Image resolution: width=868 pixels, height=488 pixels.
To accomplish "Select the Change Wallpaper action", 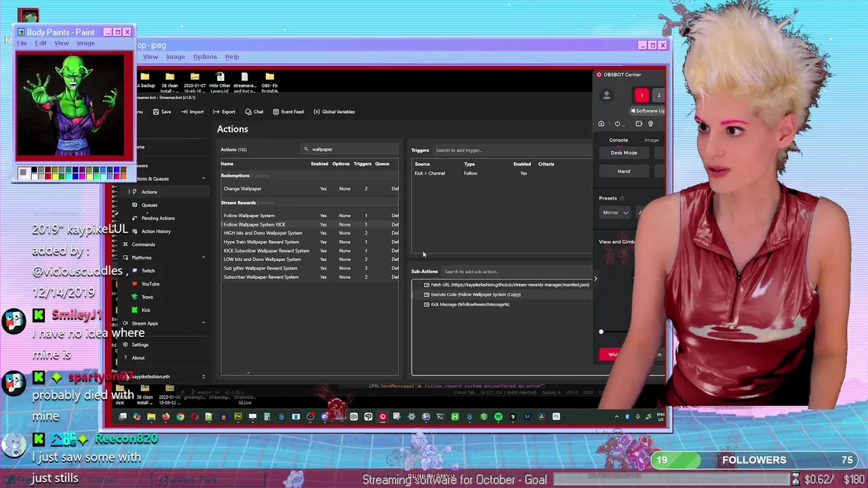I will pos(309,188).
